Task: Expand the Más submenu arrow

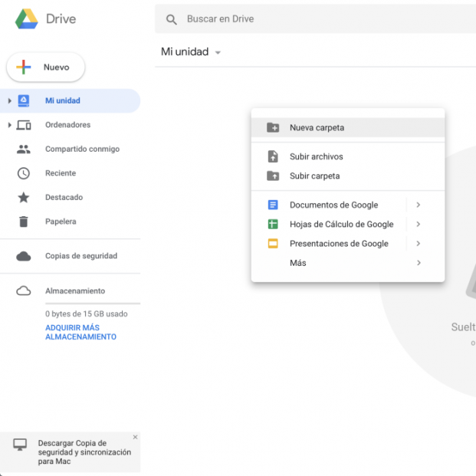Action: pos(419,263)
